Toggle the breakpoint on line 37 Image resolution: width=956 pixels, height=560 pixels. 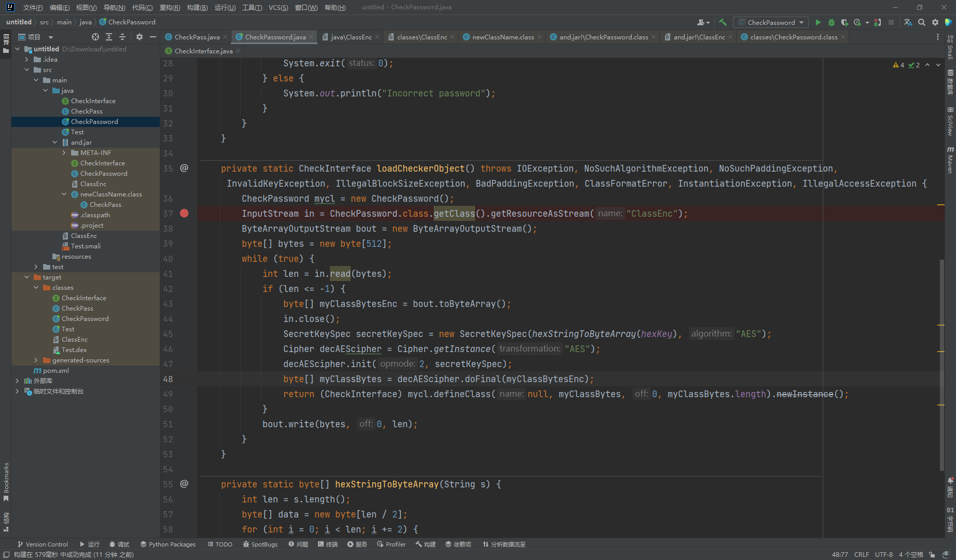click(x=184, y=213)
